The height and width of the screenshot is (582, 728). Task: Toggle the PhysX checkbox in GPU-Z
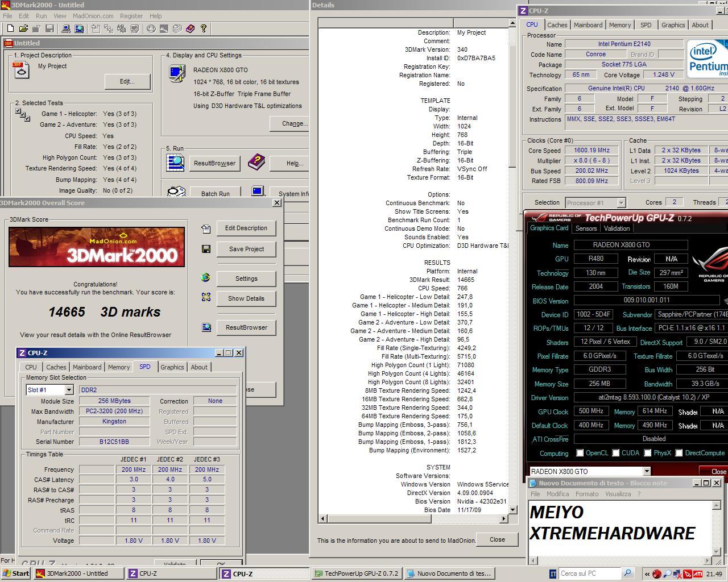coord(648,453)
